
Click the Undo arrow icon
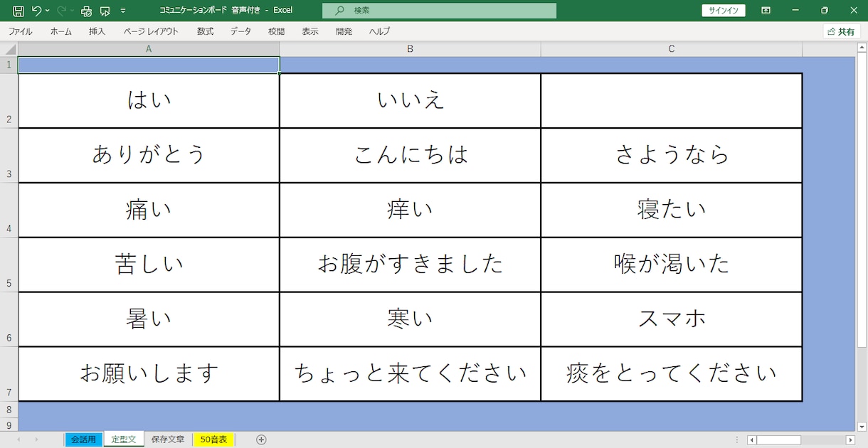[36, 11]
